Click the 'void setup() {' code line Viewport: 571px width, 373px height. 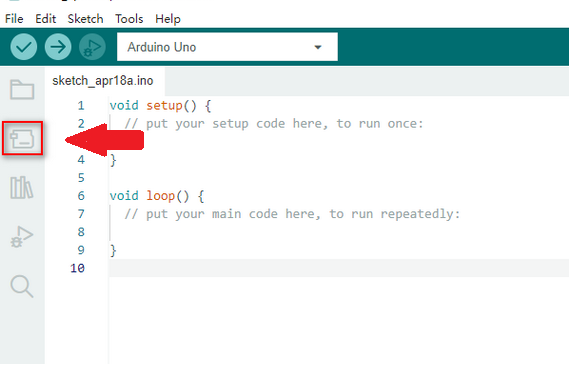coord(160,106)
